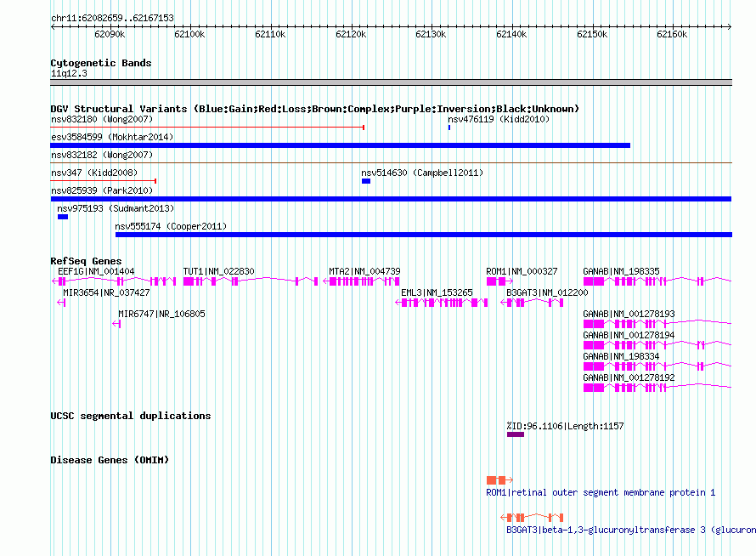This screenshot has height=556, width=756.
Task: Click the EML3|NM_153265 text label
Action: coord(437,293)
